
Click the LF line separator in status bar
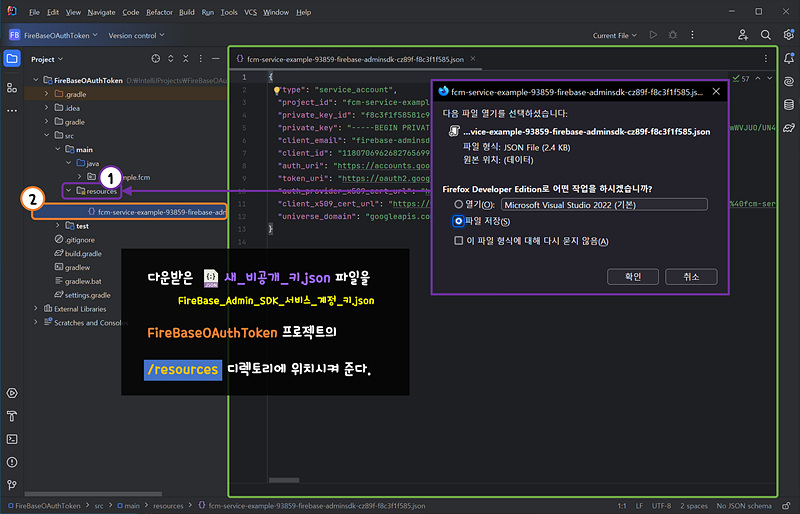pos(639,506)
